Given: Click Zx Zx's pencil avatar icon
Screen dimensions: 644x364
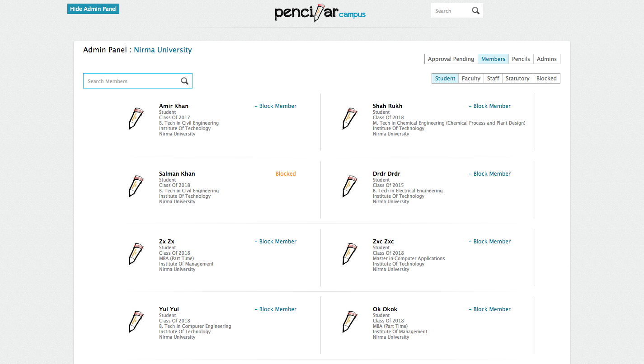Looking at the screenshot, I should (136, 254).
